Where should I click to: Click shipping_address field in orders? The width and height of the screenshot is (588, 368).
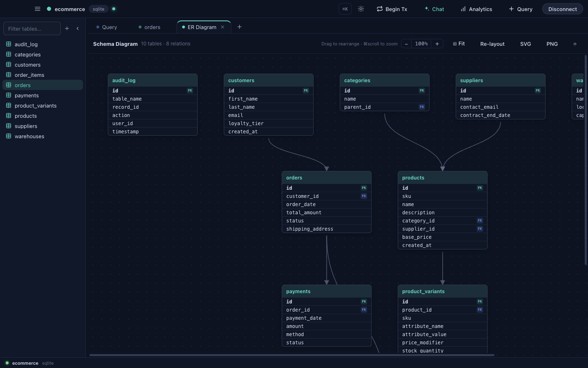[327, 229]
